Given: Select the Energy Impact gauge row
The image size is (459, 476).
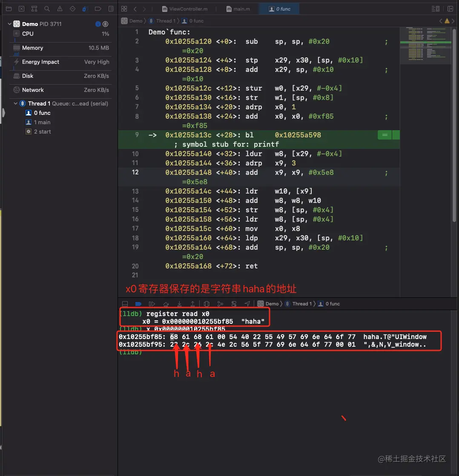Looking at the screenshot, I should (61, 62).
